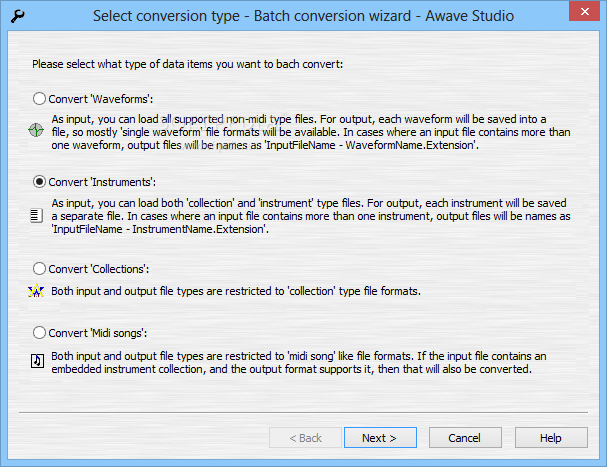The height and width of the screenshot is (467, 607).
Task: Click the collections star icon
Action: (36, 290)
